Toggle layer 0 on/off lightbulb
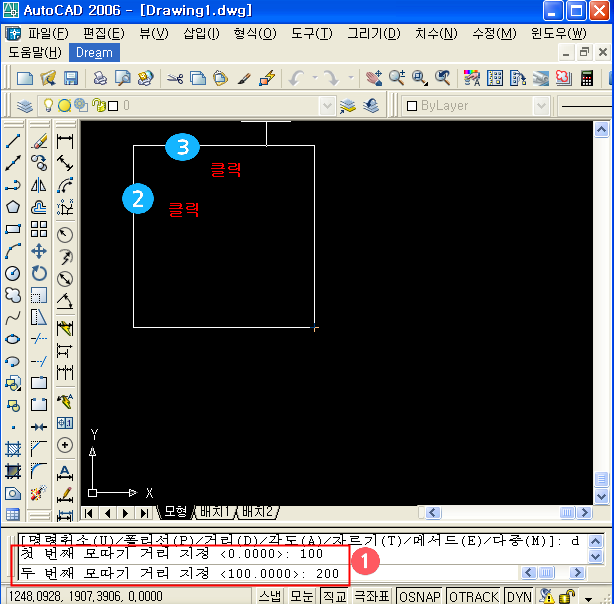This screenshot has width=614, height=604. (48, 105)
